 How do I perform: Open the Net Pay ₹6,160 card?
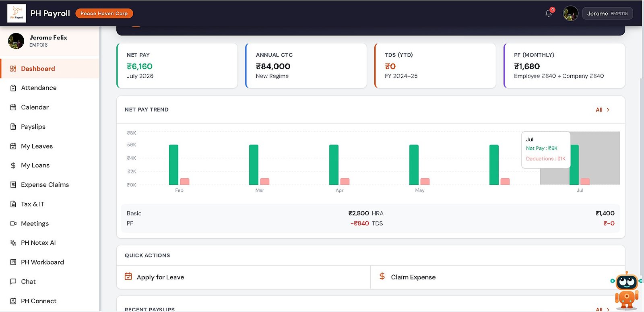177,66
